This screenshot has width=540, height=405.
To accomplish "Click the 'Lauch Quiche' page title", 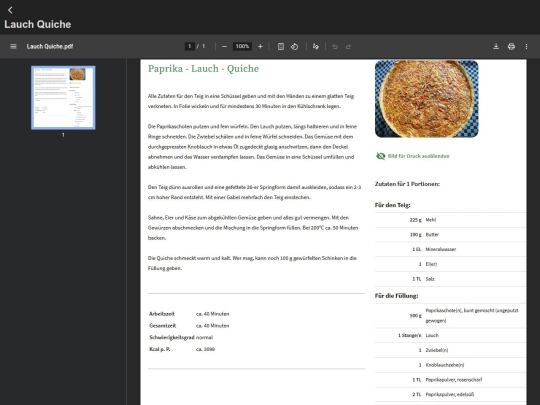I will [38, 24].
